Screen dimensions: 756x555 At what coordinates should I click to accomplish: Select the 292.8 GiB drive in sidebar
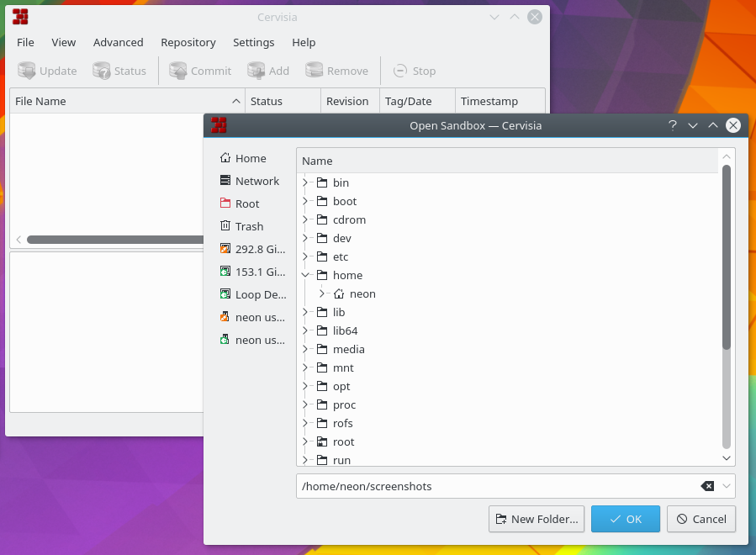click(260, 249)
